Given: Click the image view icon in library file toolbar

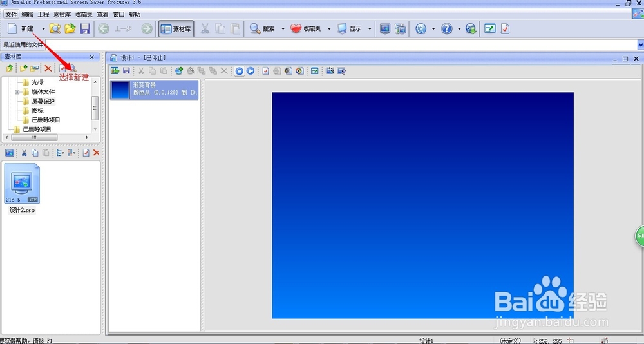Looking at the screenshot, I should coord(10,153).
